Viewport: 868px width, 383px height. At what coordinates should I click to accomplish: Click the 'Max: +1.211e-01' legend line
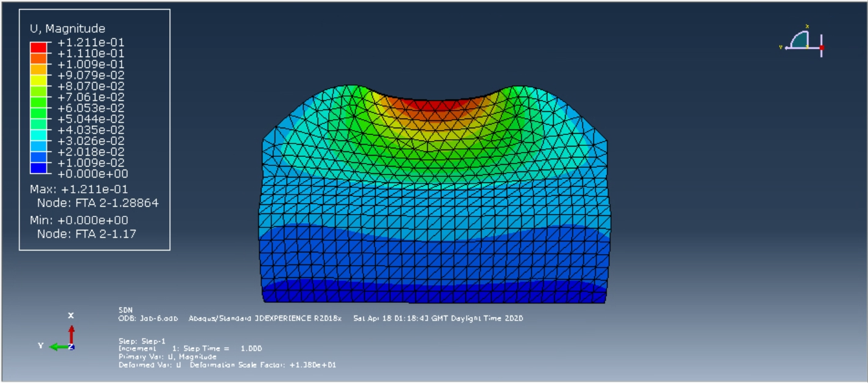click(79, 189)
